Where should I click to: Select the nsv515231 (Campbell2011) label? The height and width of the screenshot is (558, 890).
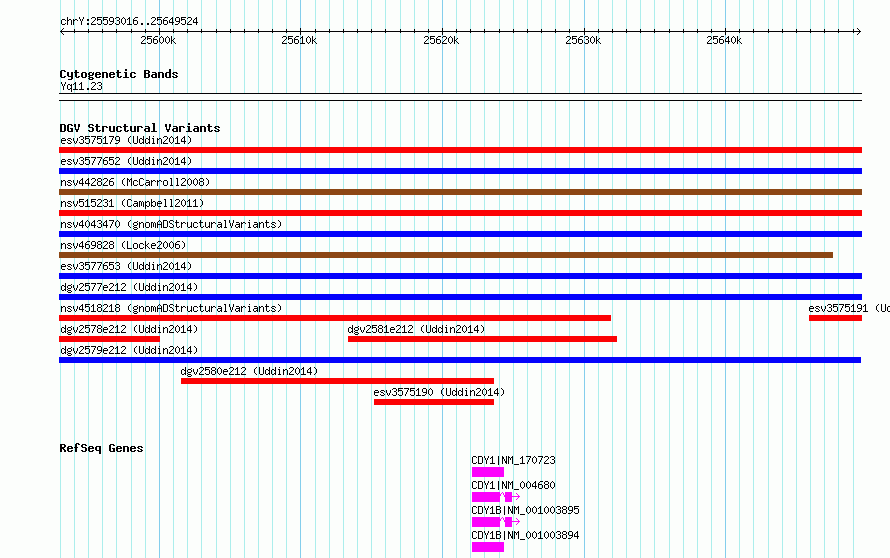pos(132,203)
